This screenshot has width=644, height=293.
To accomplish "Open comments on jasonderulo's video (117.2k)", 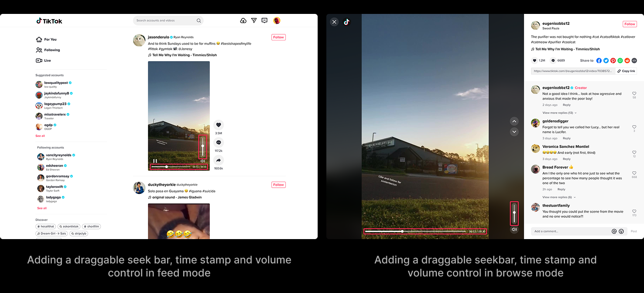I will [218, 142].
